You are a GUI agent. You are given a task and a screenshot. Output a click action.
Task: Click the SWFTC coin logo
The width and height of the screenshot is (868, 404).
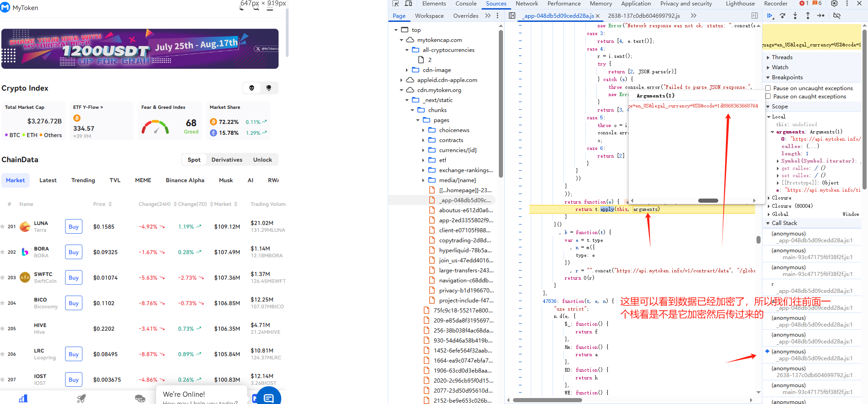(x=25, y=277)
